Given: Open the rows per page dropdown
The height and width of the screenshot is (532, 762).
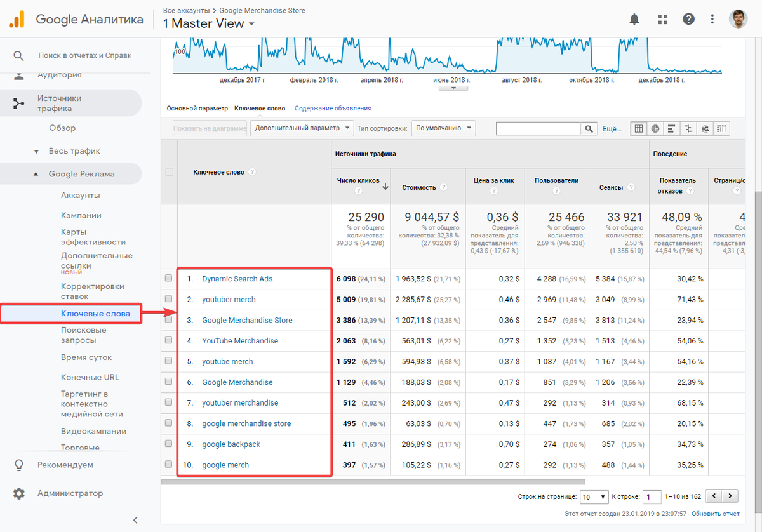Looking at the screenshot, I should tap(594, 496).
